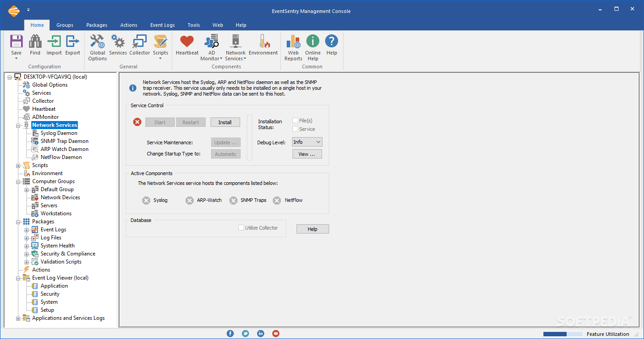Screen dimensions: 644x339
Task: Click the Help button near Database
Action: tap(313, 229)
